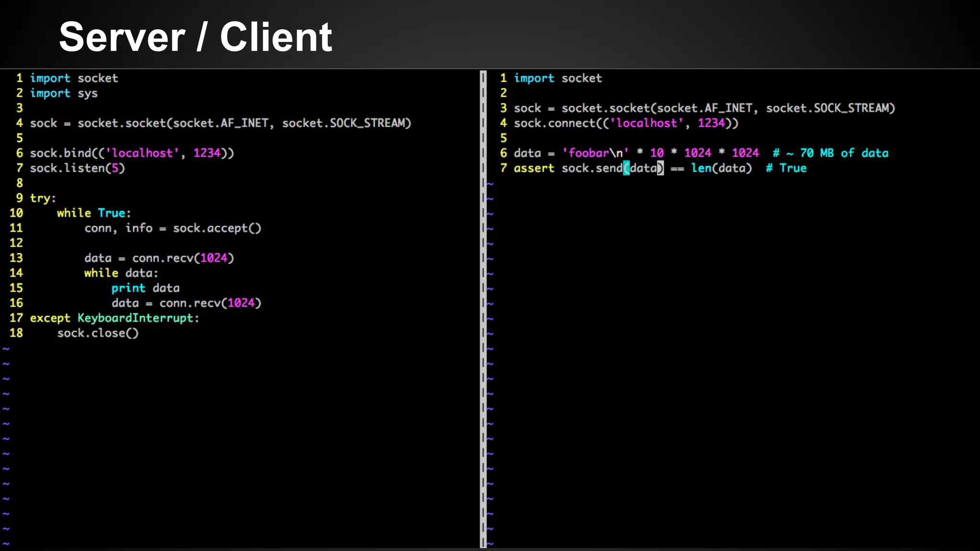The image size is (980, 551).
Task: Click the 'conn, info = sock.accept()' line
Action: coord(173,228)
